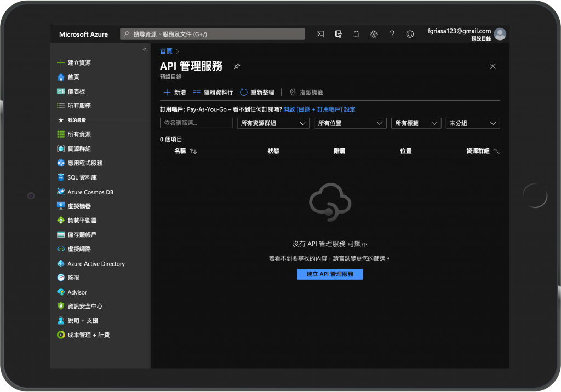Open 虛擬網路 icon in the sidebar
The height and width of the screenshot is (392, 561).
pos(61,249)
